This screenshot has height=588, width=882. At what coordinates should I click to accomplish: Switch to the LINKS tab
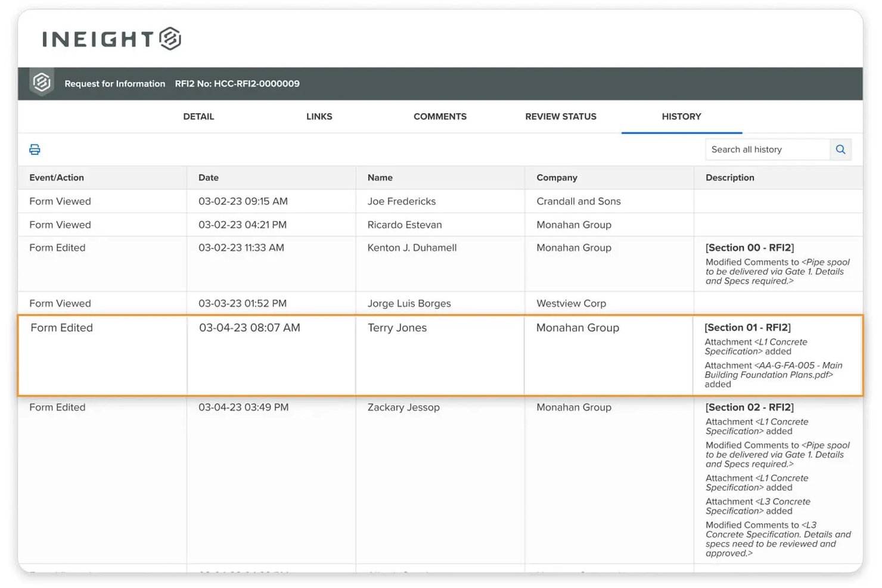click(x=319, y=117)
